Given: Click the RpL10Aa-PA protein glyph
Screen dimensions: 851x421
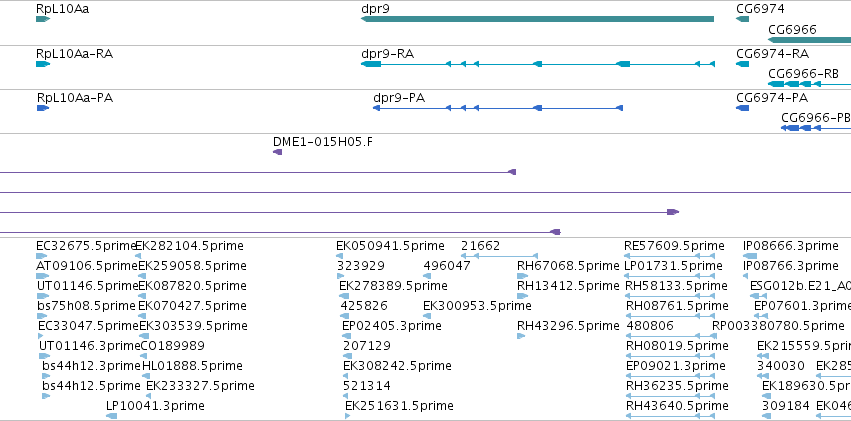Looking at the screenshot, I should click(x=43, y=108).
